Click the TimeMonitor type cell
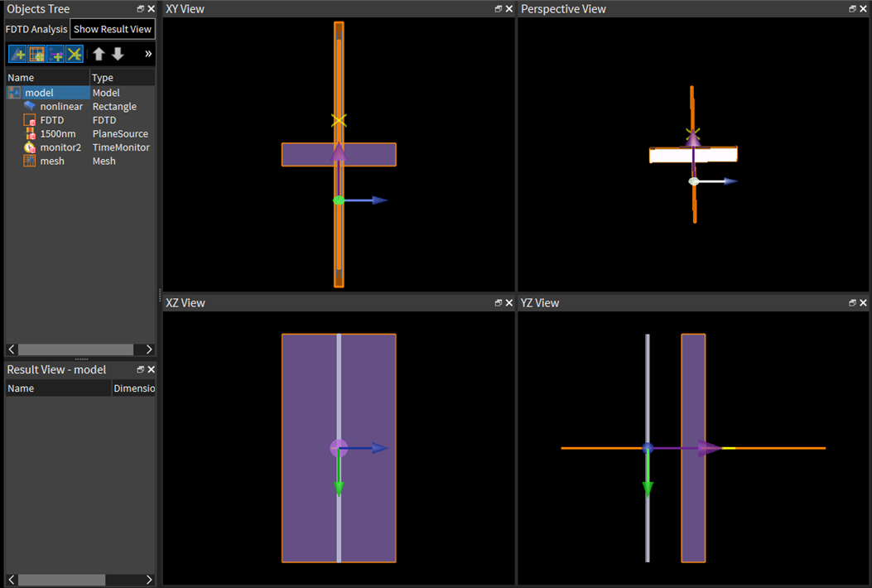This screenshot has height=588, width=872. [121, 147]
